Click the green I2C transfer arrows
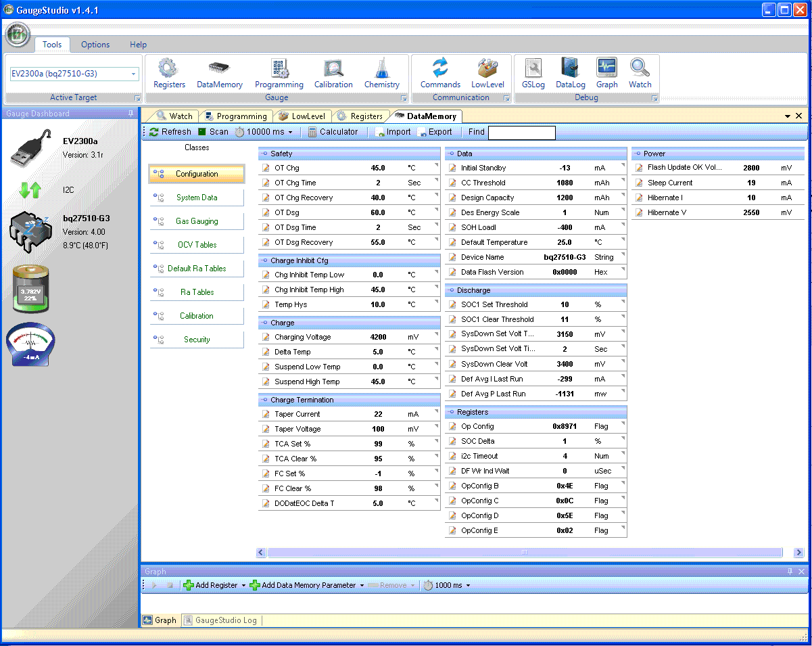 [30, 190]
